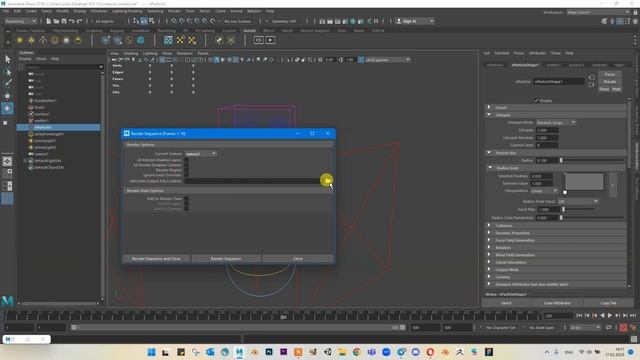Click the Alternate Output File Location field

[x=253, y=180]
